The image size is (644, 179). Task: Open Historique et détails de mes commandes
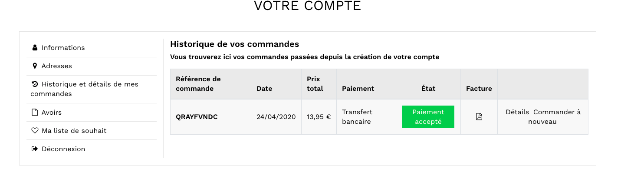click(85, 89)
